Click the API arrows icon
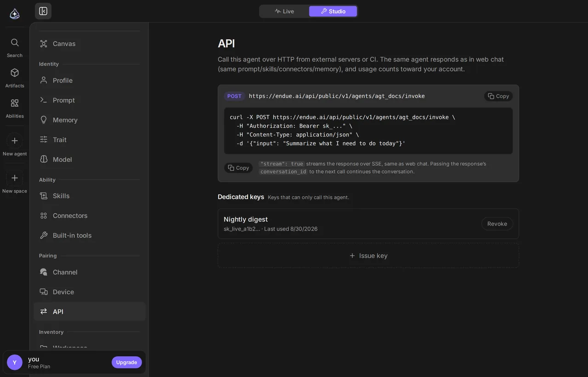This screenshot has width=588, height=377. 44,311
